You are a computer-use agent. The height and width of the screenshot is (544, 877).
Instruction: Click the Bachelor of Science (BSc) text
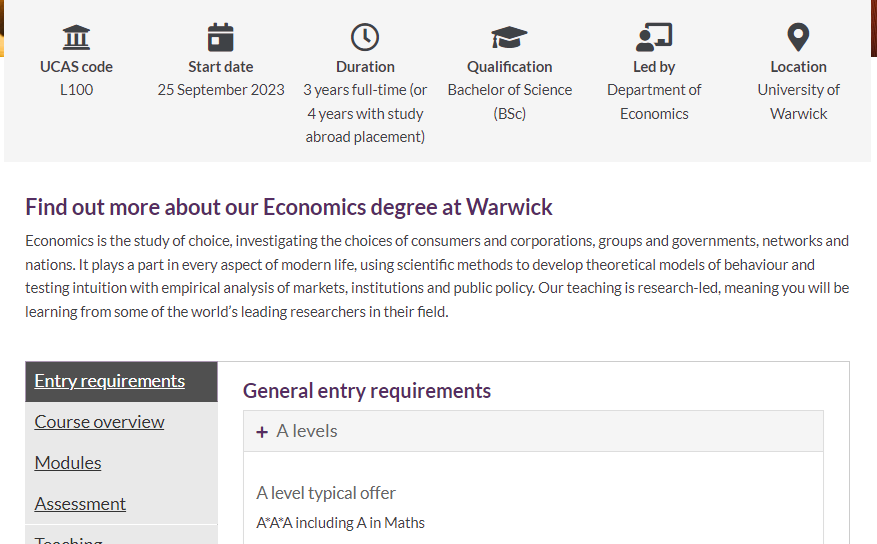509,102
